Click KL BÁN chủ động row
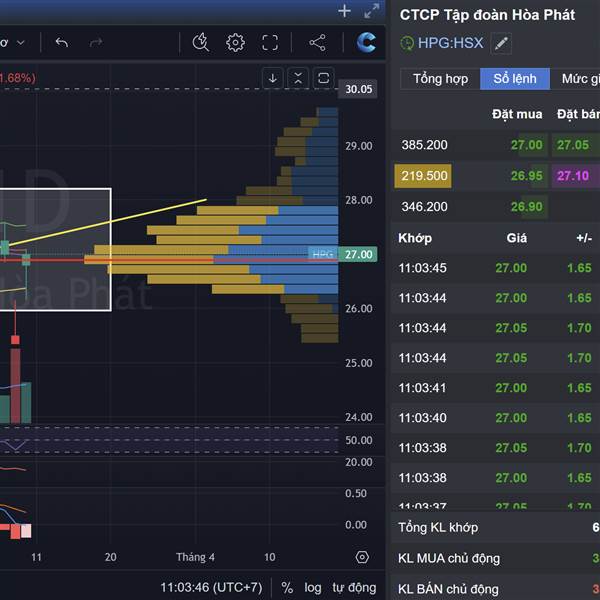 [x=496, y=589]
